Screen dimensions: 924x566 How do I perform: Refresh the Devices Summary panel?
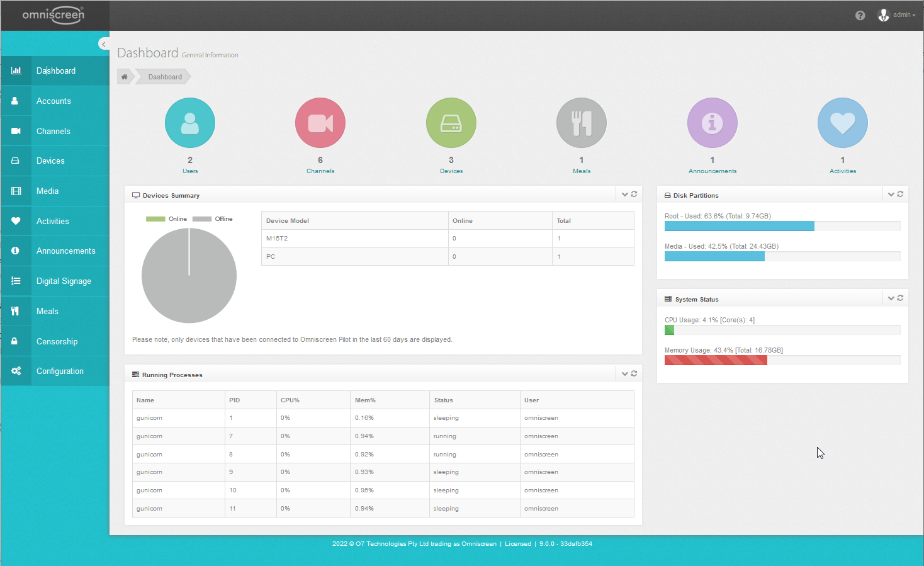[x=634, y=195]
